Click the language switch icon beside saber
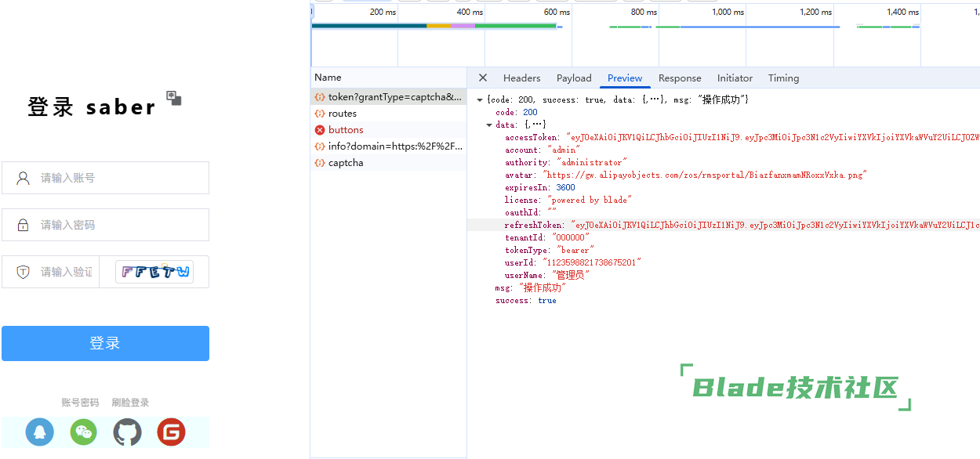 pos(174,98)
